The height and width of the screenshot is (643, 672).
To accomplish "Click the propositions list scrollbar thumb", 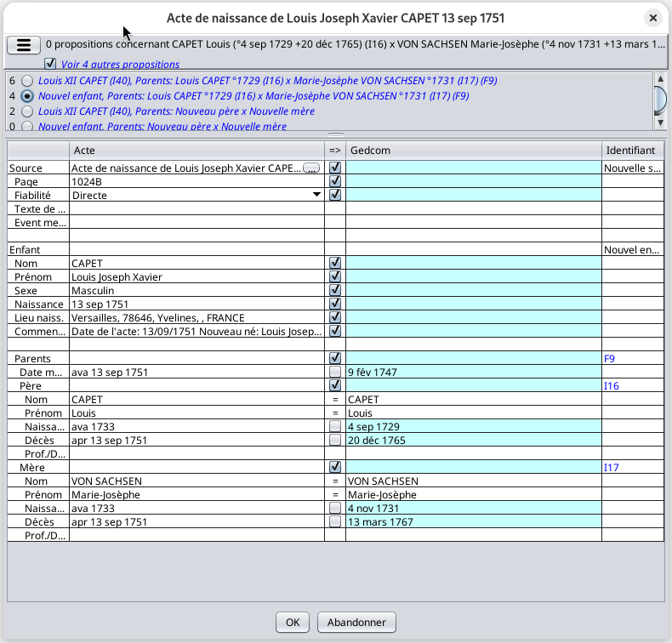I will click(660, 100).
